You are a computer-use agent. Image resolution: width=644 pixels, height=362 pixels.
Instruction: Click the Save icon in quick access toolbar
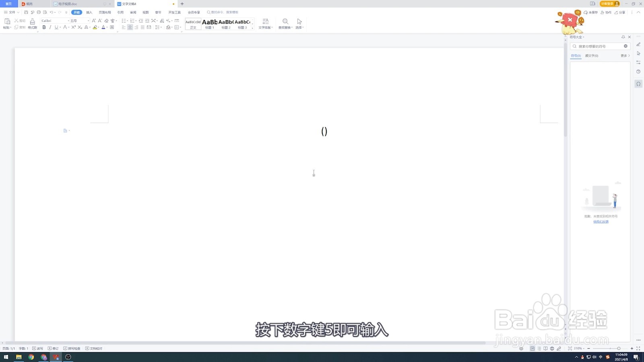click(x=26, y=12)
